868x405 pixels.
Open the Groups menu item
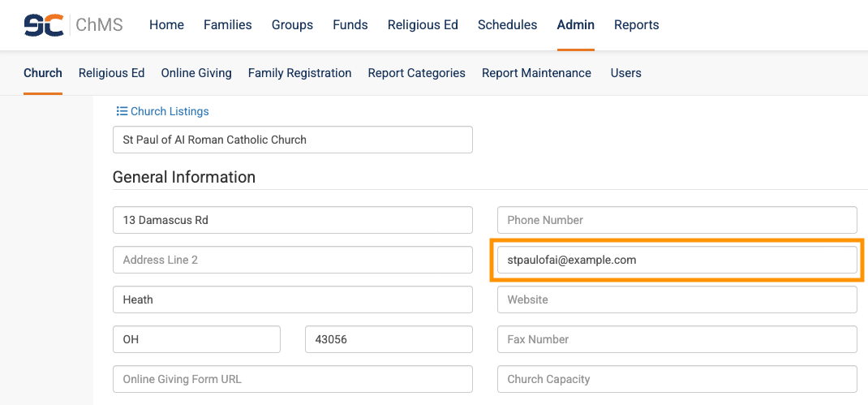[292, 25]
